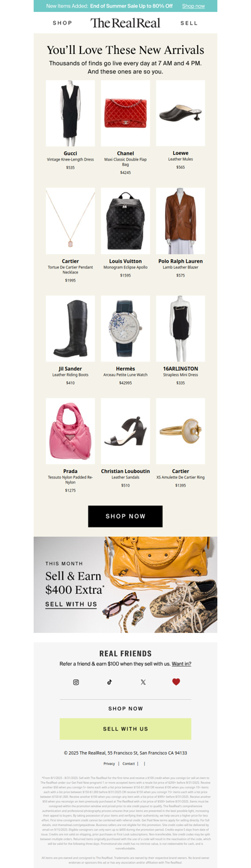Click SELL WITH US link on banner

click(x=71, y=605)
